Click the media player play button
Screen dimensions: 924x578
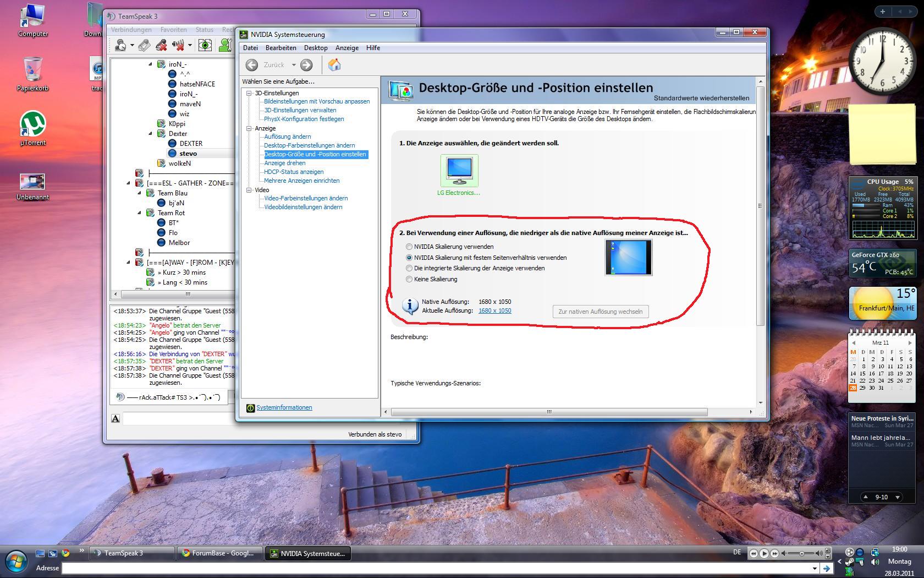[764, 553]
